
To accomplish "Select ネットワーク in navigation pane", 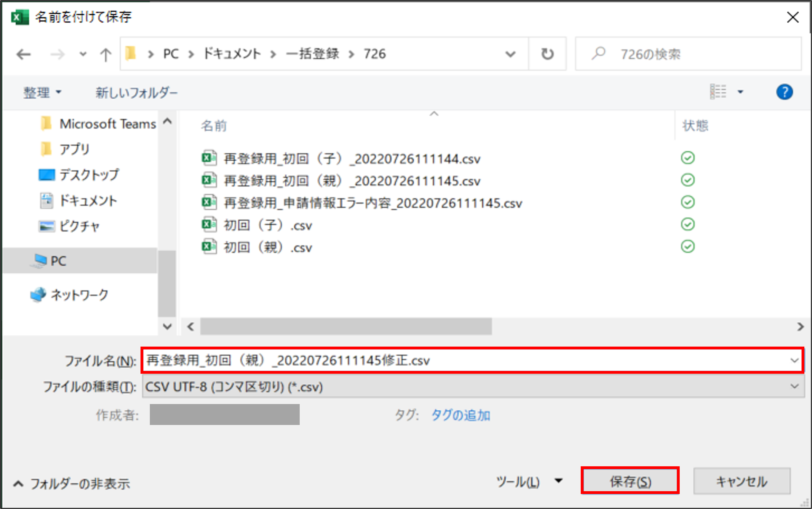I will click(79, 295).
